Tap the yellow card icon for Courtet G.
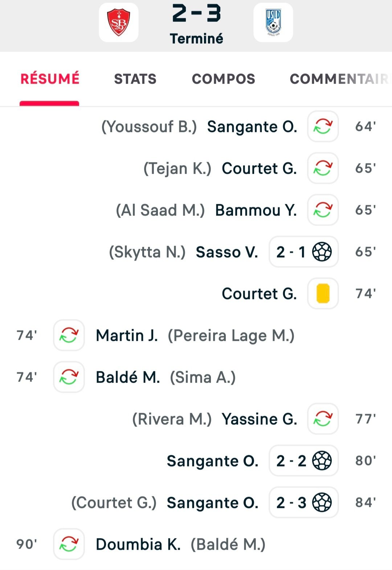The width and height of the screenshot is (392, 570). pos(323,294)
